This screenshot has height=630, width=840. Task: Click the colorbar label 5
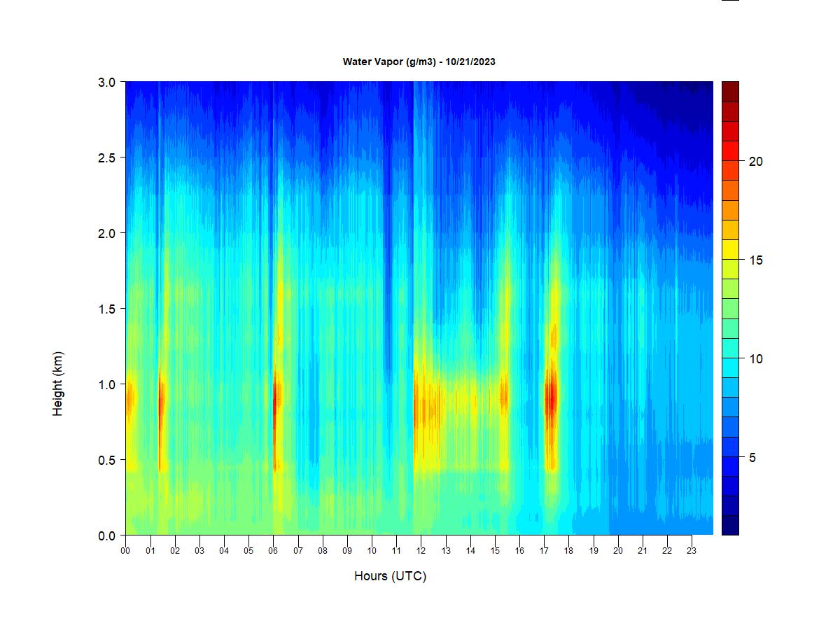(752, 458)
